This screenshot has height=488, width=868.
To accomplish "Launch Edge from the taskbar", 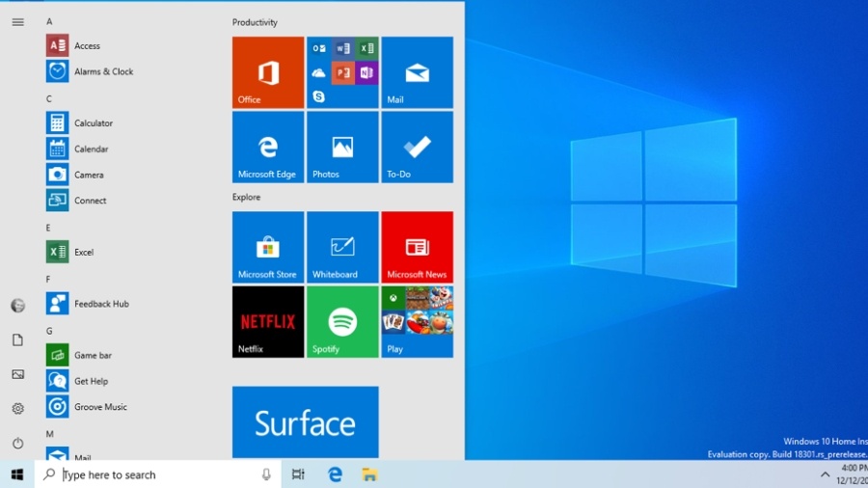I will click(x=335, y=474).
